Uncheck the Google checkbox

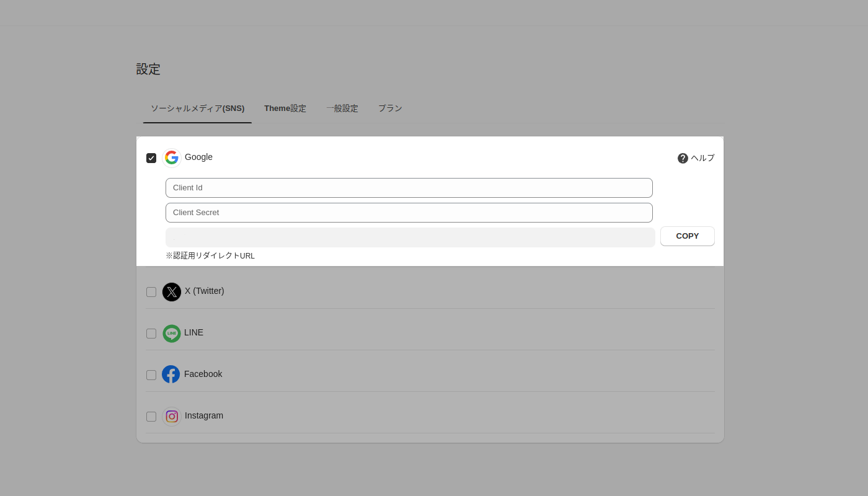coord(151,158)
